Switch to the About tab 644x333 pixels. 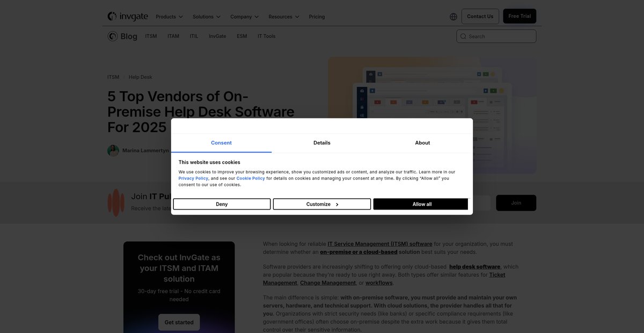[422, 143]
